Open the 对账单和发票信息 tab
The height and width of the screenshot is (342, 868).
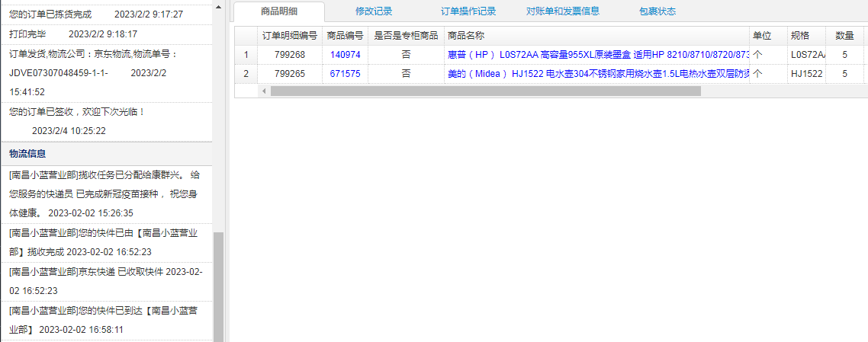(x=563, y=11)
